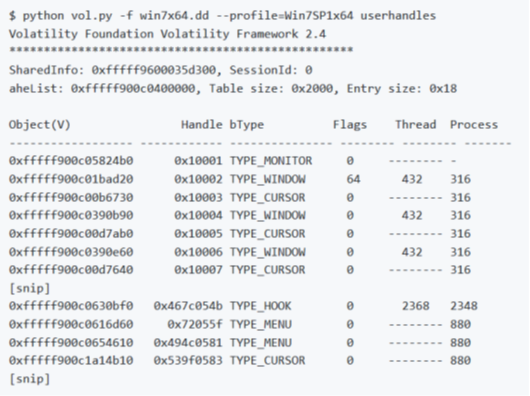Select the TYPE_HOOK entry
The width and height of the screenshot is (530, 396).
(261, 306)
